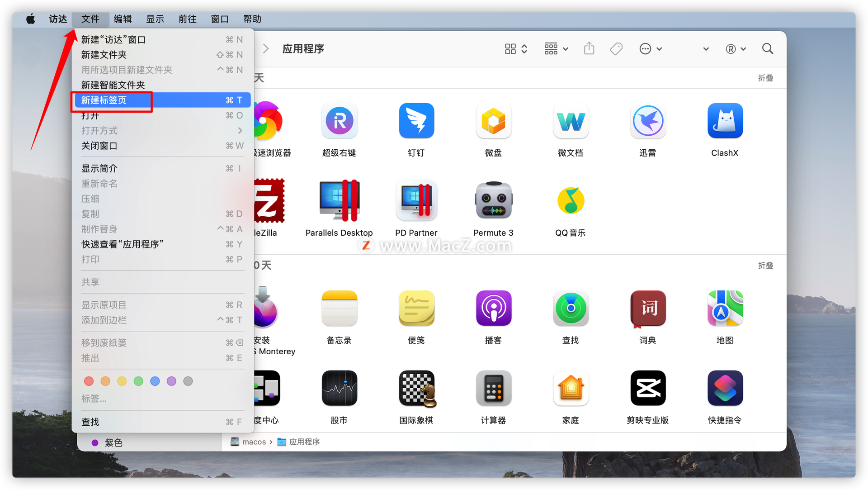Expand the 超级右键 toolbar dropdown
The image size is (868, 490).
point(736,49)
